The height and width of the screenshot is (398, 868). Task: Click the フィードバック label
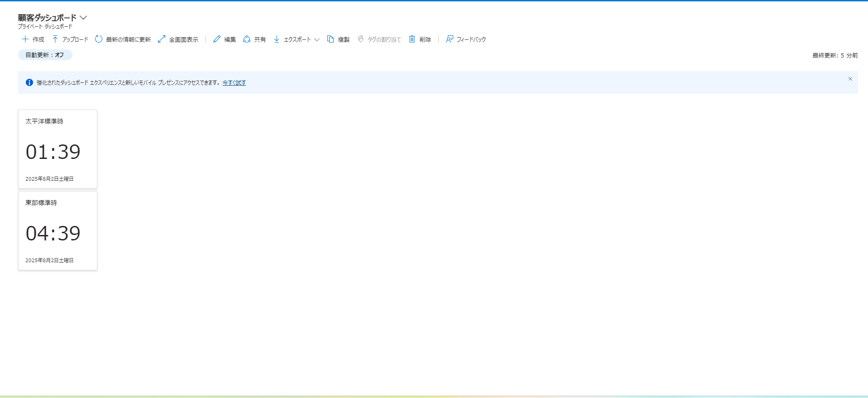point(471,40)
